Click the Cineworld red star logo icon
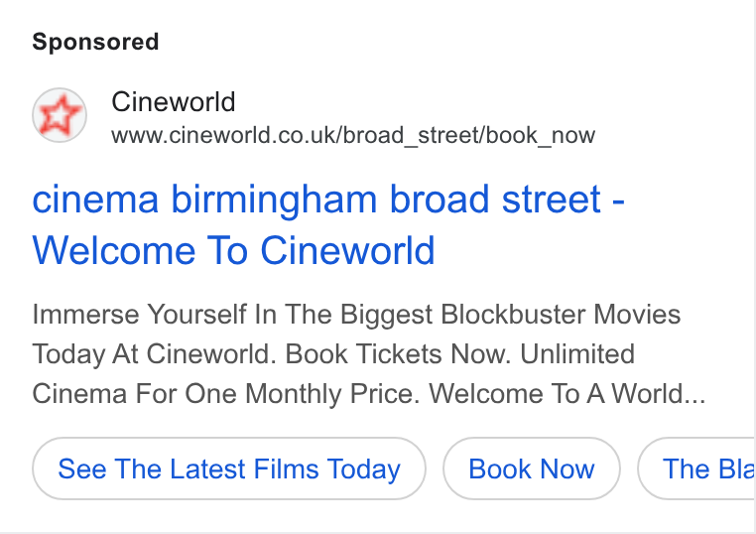 coord(60,115)
